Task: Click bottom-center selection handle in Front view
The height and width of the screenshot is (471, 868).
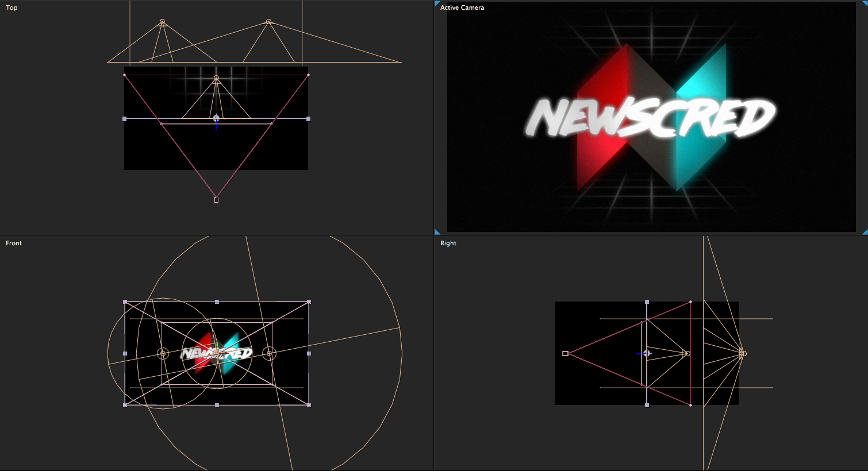Action: tap(217, 405)
